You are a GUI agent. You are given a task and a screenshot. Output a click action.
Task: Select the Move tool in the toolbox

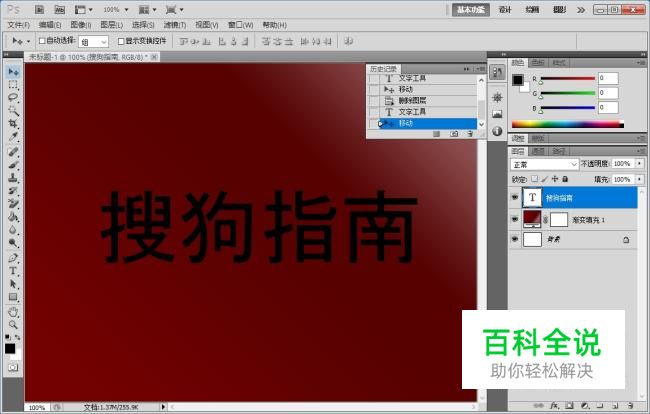pos(13,72)
